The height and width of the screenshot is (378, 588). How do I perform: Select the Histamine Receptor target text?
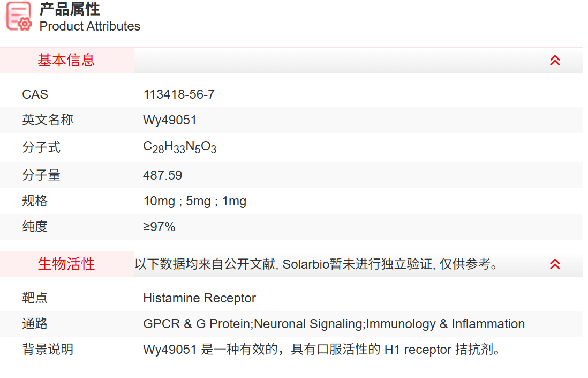pyautogui.click(x=199, y=298)
